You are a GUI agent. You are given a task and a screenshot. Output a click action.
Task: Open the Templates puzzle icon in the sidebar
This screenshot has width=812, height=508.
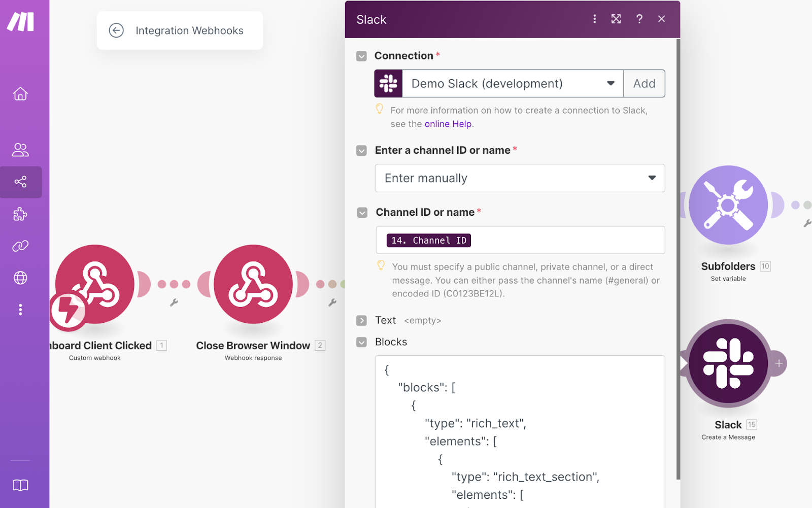20,214
